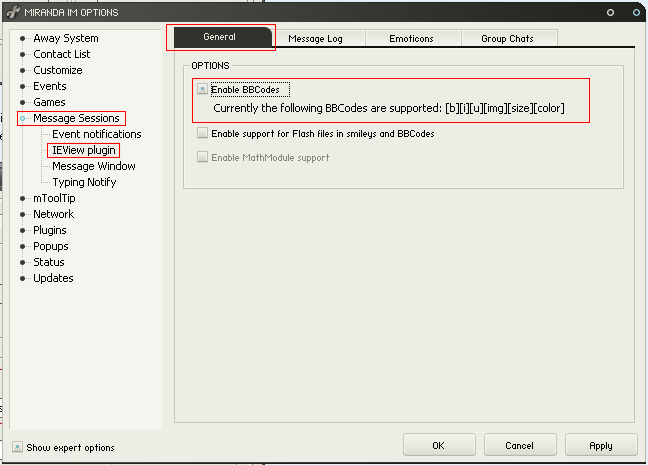The width and height of the screenshot is (648, 465).
Task: Select Popups in options tree
Action: (51, 246)
